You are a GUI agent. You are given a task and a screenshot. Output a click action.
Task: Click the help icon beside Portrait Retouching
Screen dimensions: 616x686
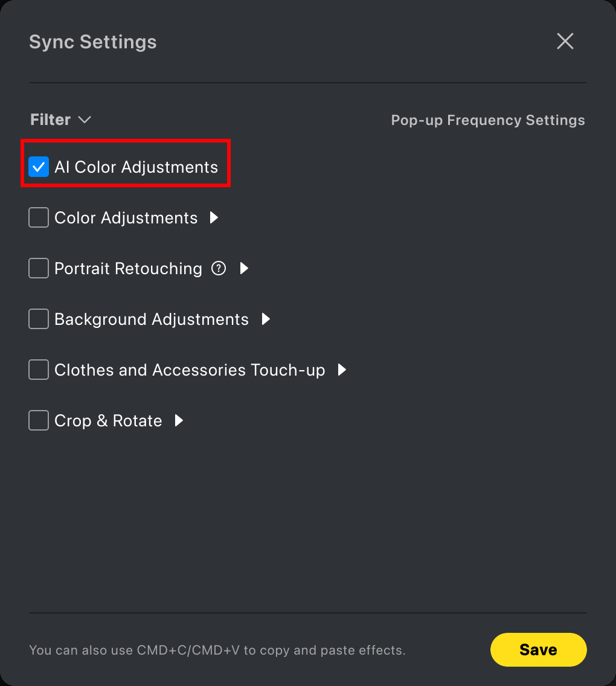(218, 268)
